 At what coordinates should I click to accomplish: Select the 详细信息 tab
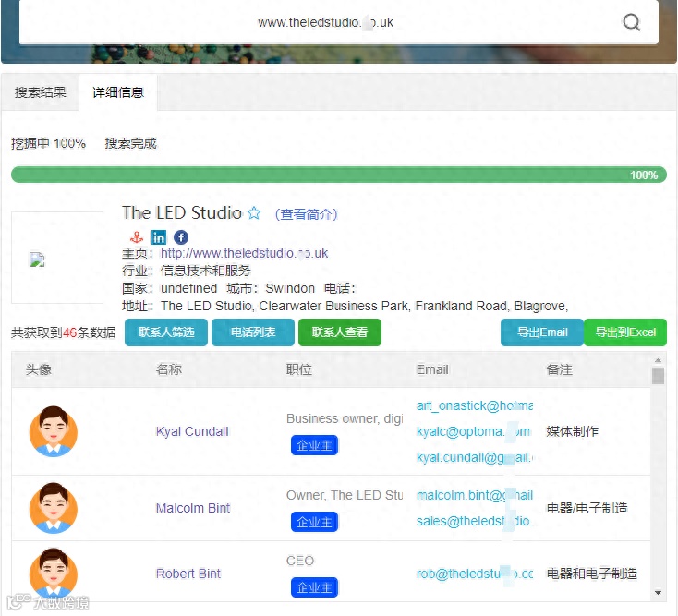[x=118, y=92]
